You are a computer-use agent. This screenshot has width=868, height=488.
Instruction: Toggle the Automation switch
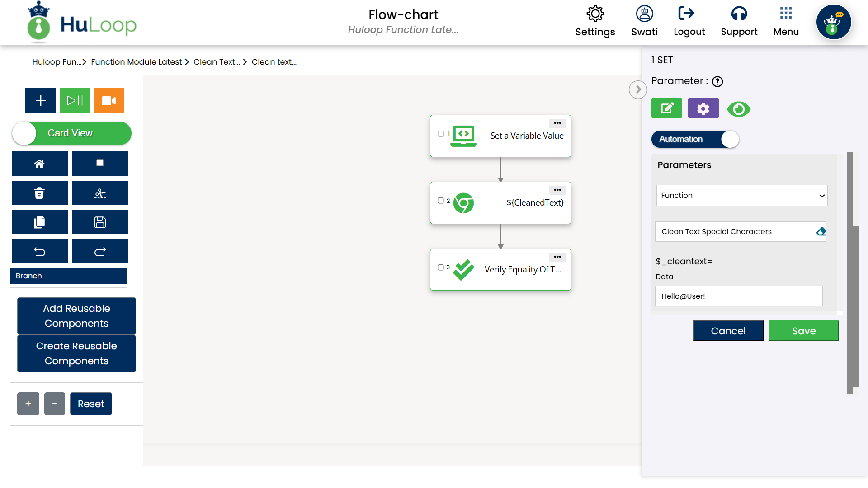click(695, 139)
